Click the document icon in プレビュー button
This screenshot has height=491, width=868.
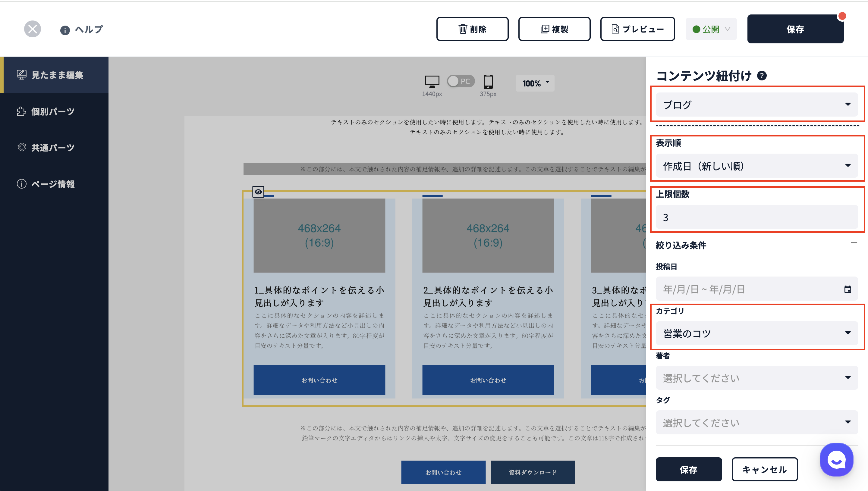(615, 29)
